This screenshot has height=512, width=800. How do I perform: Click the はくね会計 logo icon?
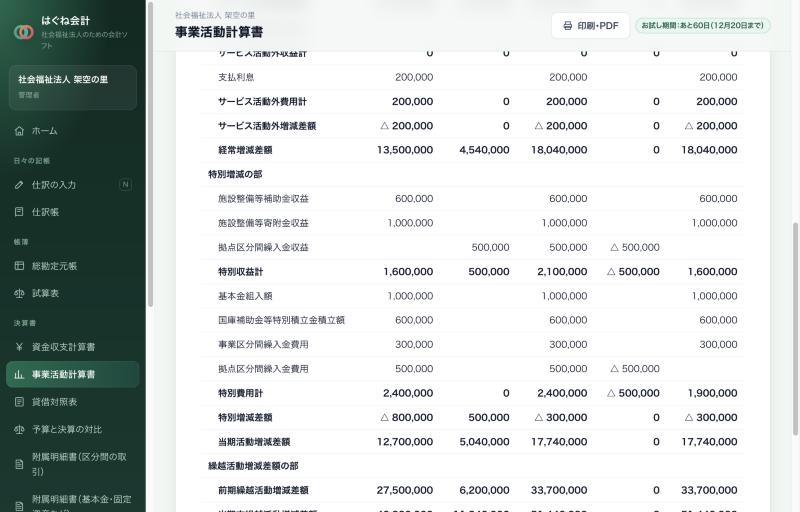(x=23, y=32)
